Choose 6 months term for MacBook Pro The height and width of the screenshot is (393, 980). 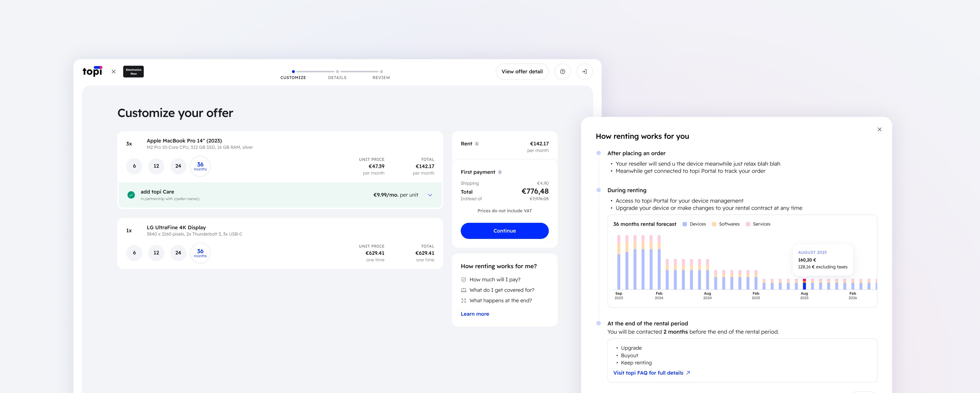click(134, 166)
